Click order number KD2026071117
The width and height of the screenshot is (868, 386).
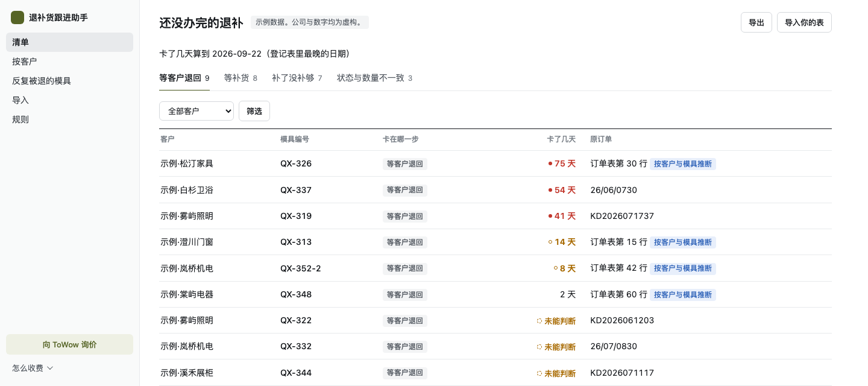(x=622, y=373)
